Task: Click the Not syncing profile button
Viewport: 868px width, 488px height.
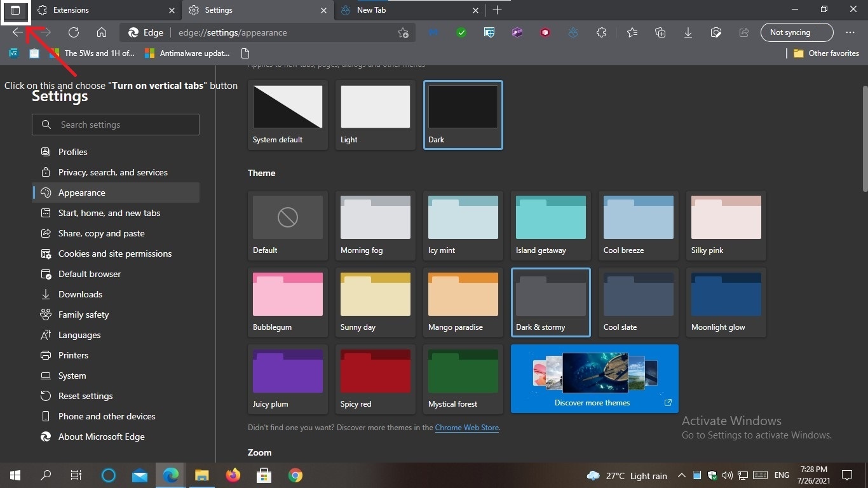Action: (796, 32)
